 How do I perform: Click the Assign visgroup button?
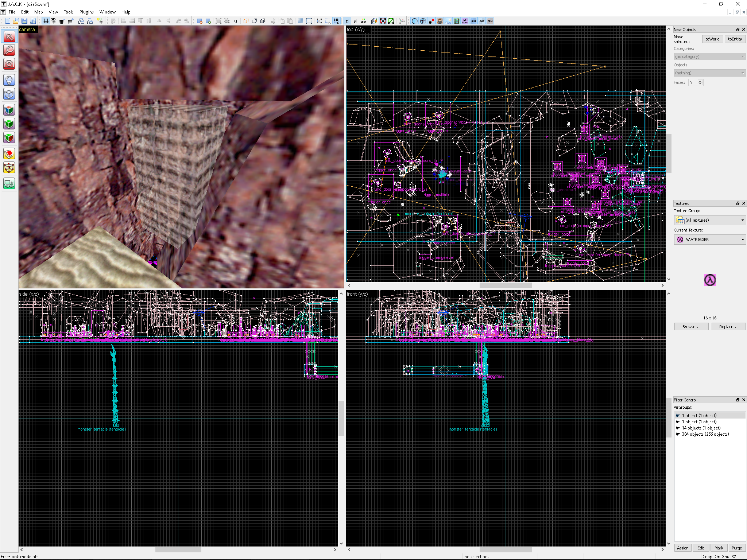coord(683,548)
